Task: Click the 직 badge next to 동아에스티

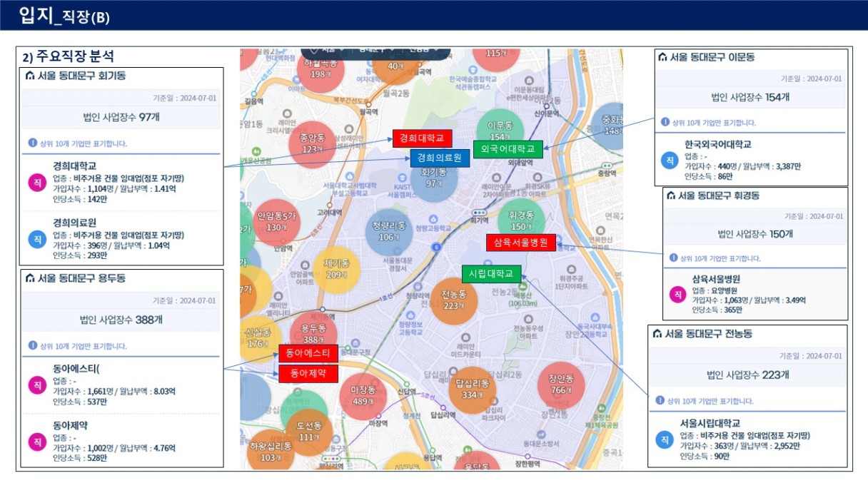Action: (36, 385)
